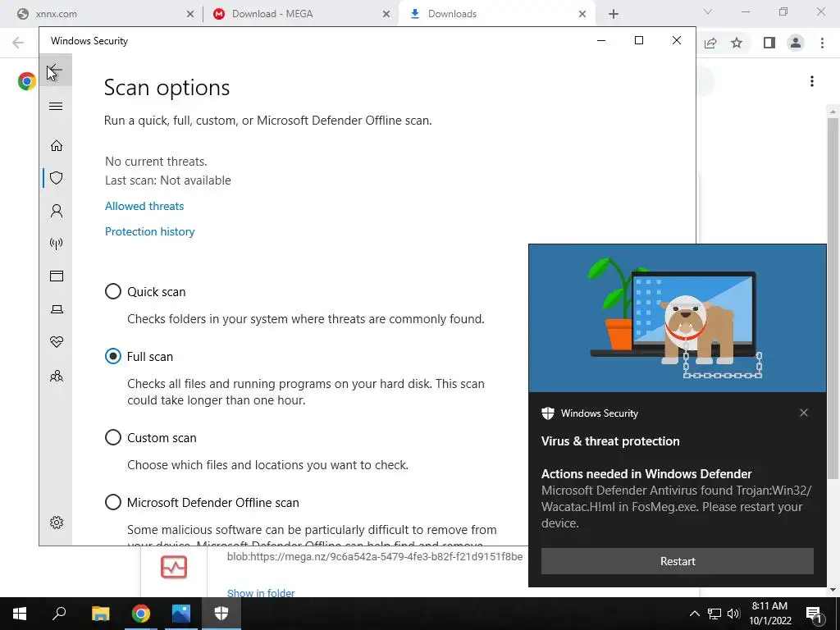
Task: Open the volume control in the tray
Action: click(x=733, y=614)
